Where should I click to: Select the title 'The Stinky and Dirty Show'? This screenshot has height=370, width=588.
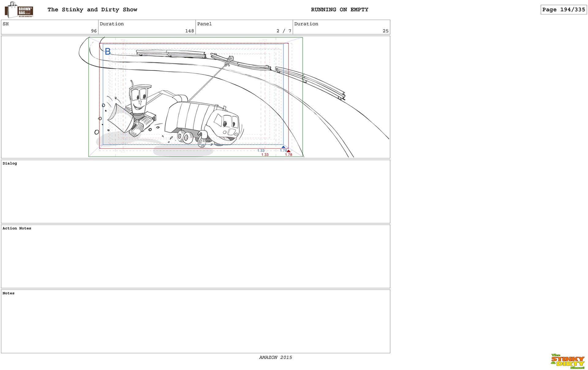tap(92, 9)
